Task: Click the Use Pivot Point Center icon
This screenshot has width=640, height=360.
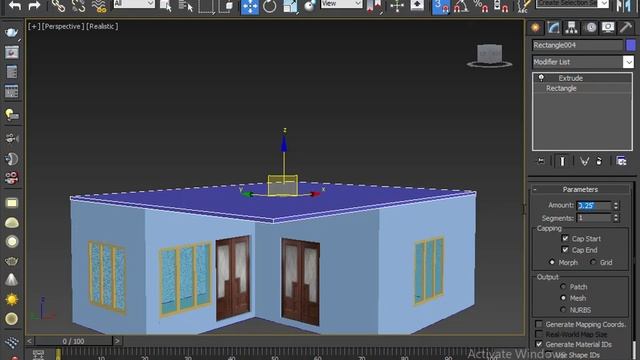Action: [375, 6]
